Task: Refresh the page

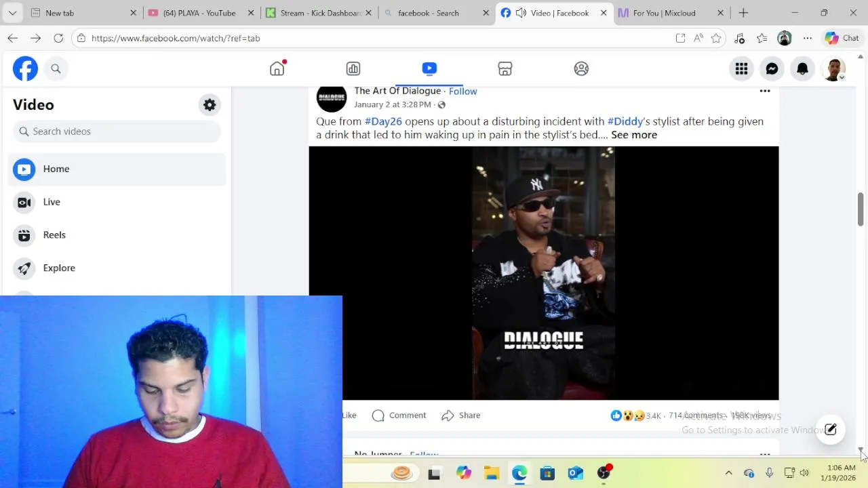Action: (58, 38)
